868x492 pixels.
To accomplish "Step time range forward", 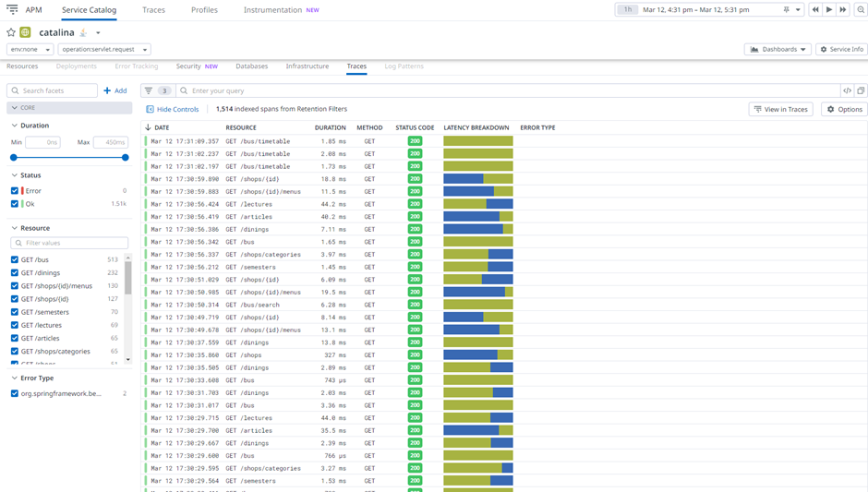I will pos(843,9).
